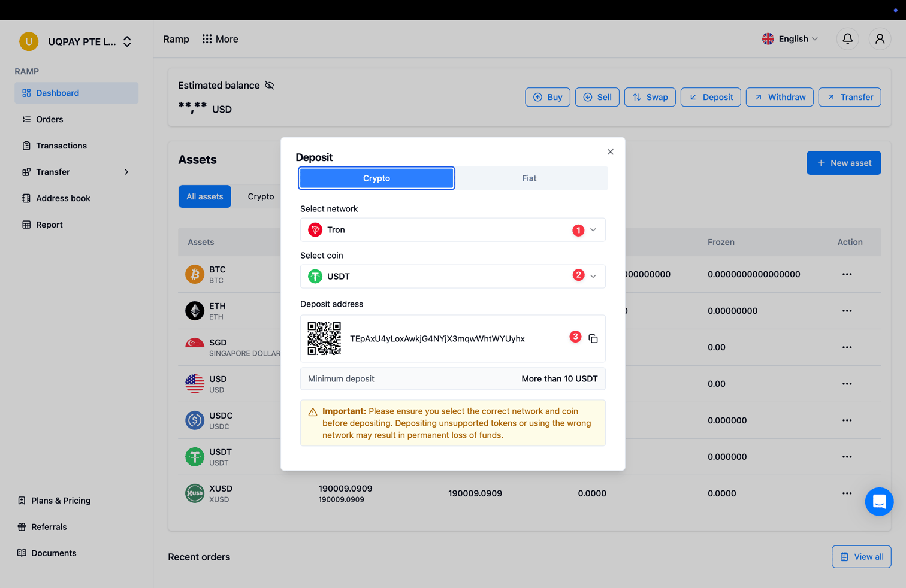
Task: Open Dashboard in the sidebar
Action: tap(76, 93)
